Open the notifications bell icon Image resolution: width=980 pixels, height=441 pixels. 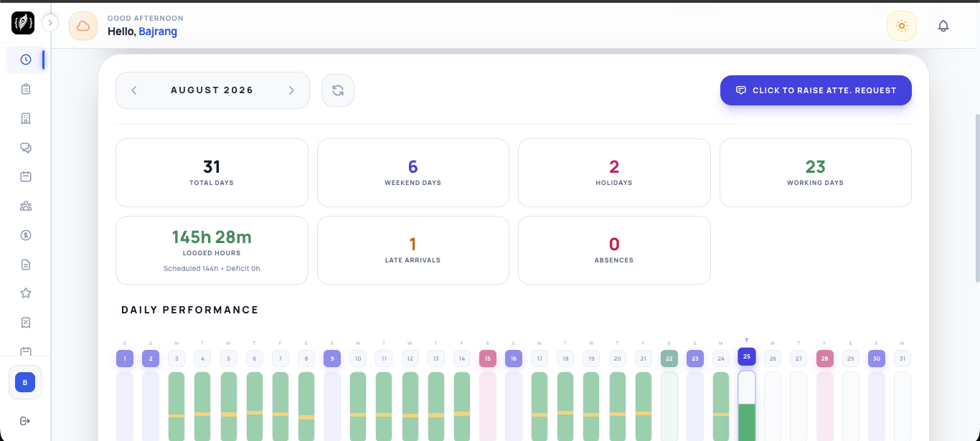(943, 26)
